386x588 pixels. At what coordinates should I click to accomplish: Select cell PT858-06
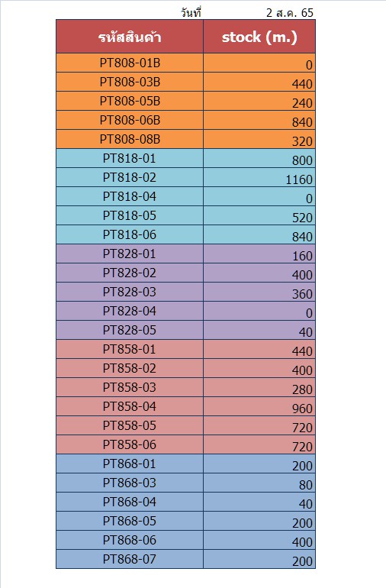130,444
